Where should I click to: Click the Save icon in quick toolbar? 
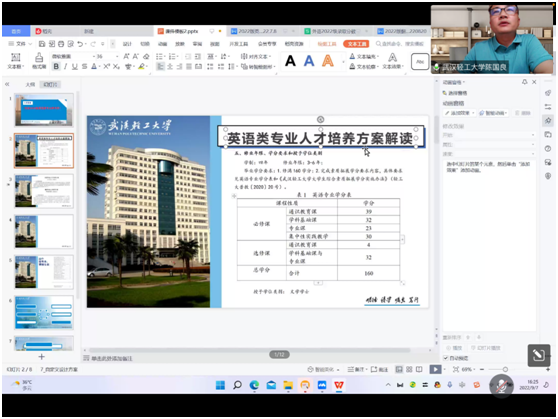click(42, 44)
